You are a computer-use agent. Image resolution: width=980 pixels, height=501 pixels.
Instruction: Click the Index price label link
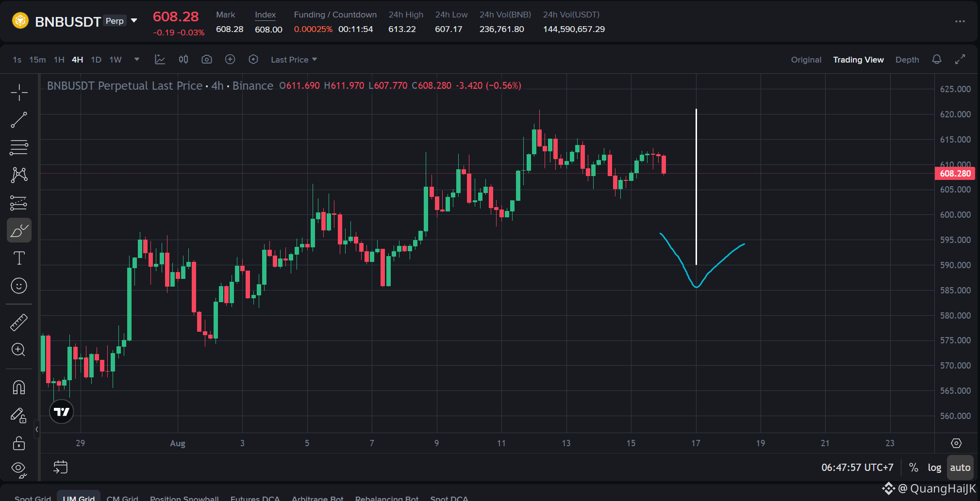265,15
